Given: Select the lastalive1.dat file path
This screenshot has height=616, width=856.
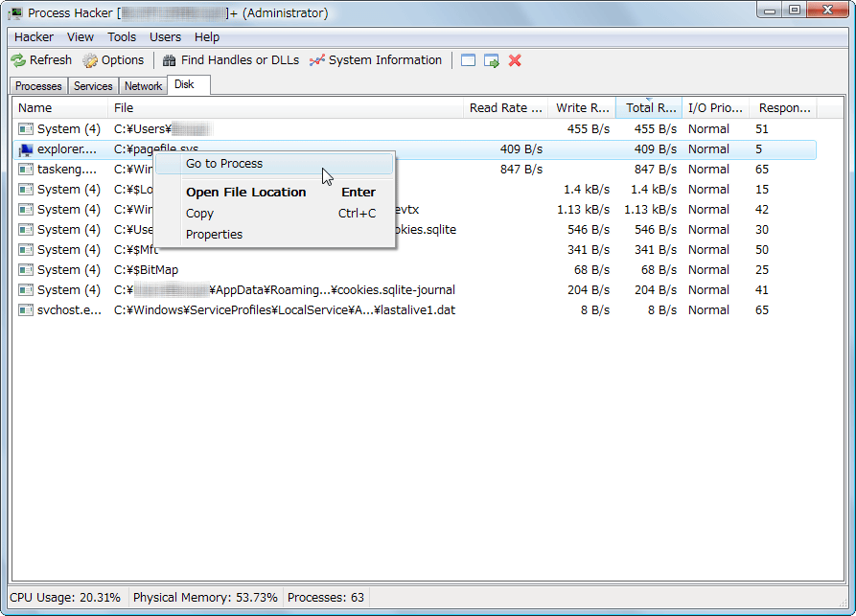Looking at the screenshot, I should coord(285,310).
